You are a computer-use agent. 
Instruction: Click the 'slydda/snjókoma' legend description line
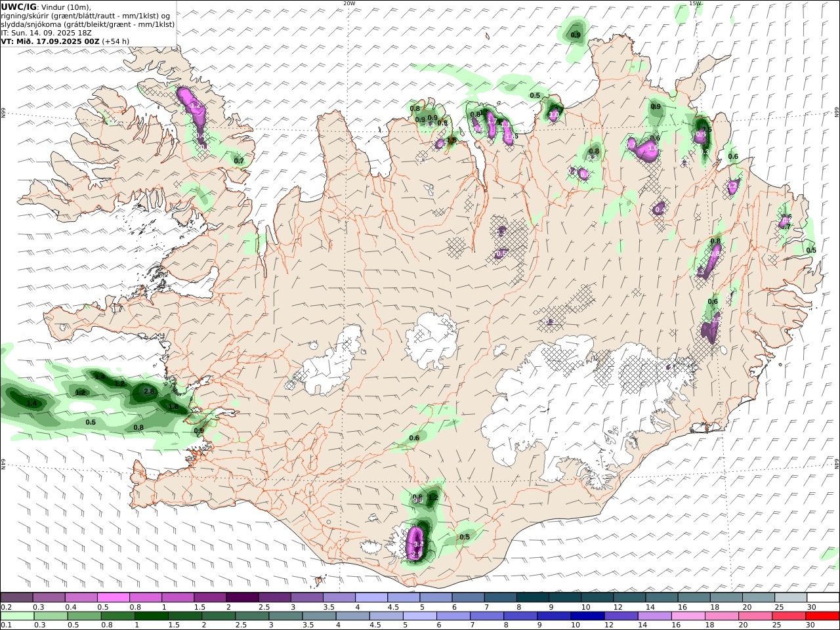88,24
